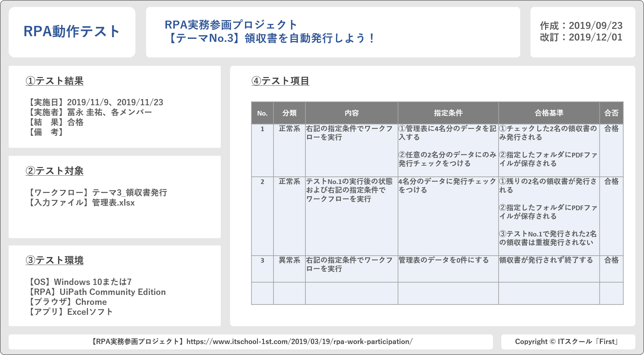Click the 内容 column header
The image size is (644, 355).
click(x=352, y=113)
